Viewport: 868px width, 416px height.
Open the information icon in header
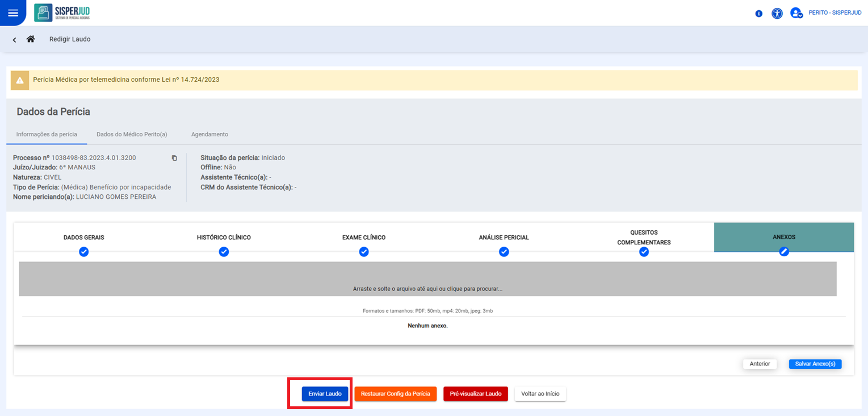coord(759,14)
